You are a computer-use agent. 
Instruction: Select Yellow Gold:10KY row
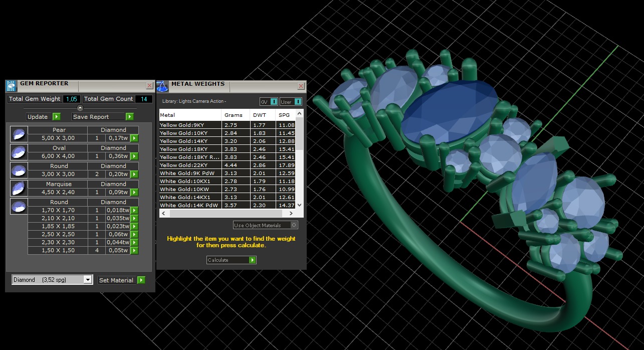228,133
